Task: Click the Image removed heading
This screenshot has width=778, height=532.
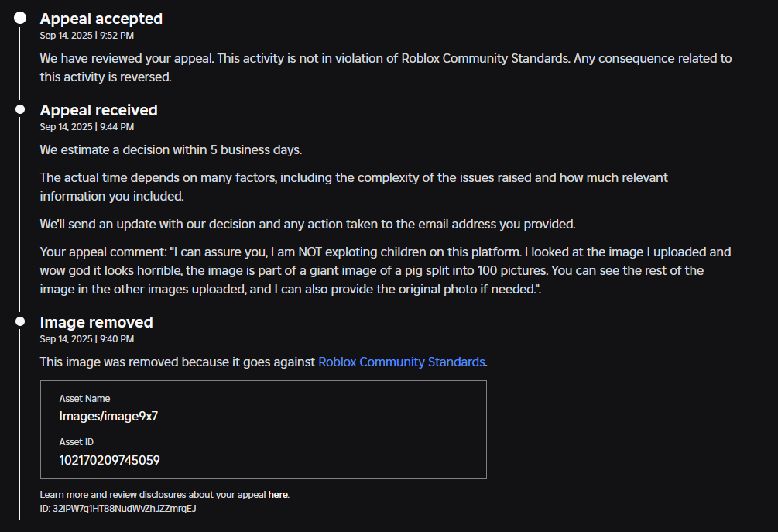Action: click(96, 322)
